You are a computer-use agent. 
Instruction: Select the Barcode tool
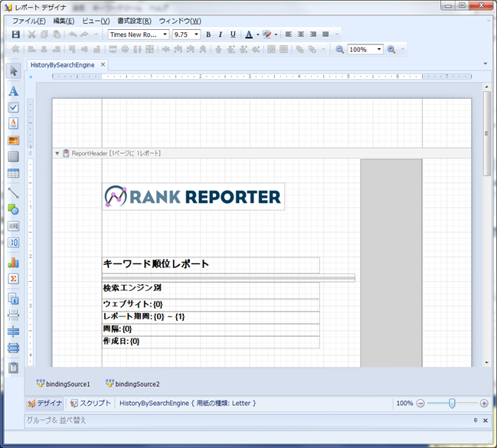pyautogui.click(x=13, y=226)
